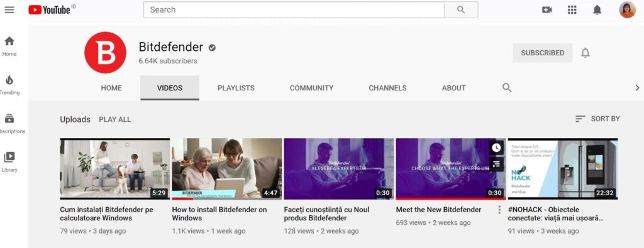Viewport: 644px width, 248px height.
Task: Click '128 views • 2 weeks ago' text
Action: tap(321, 231)
